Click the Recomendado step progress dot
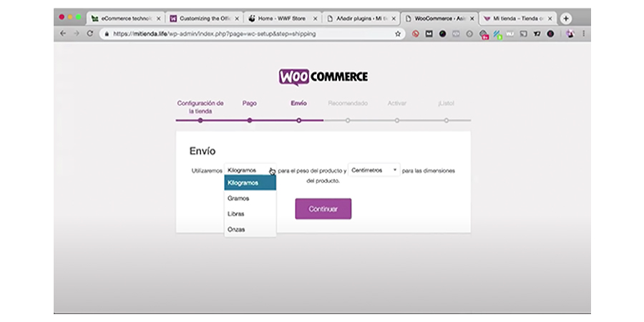Image resolution: width=644 pixels, height=322 pixels. 348,120
